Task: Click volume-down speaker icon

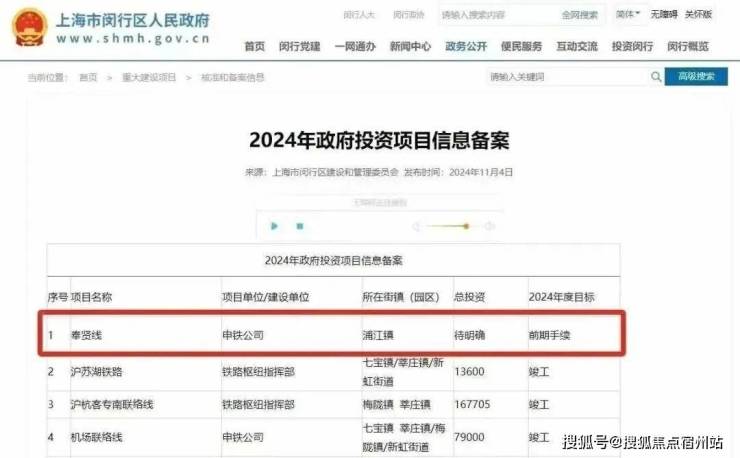Action: 416,226
